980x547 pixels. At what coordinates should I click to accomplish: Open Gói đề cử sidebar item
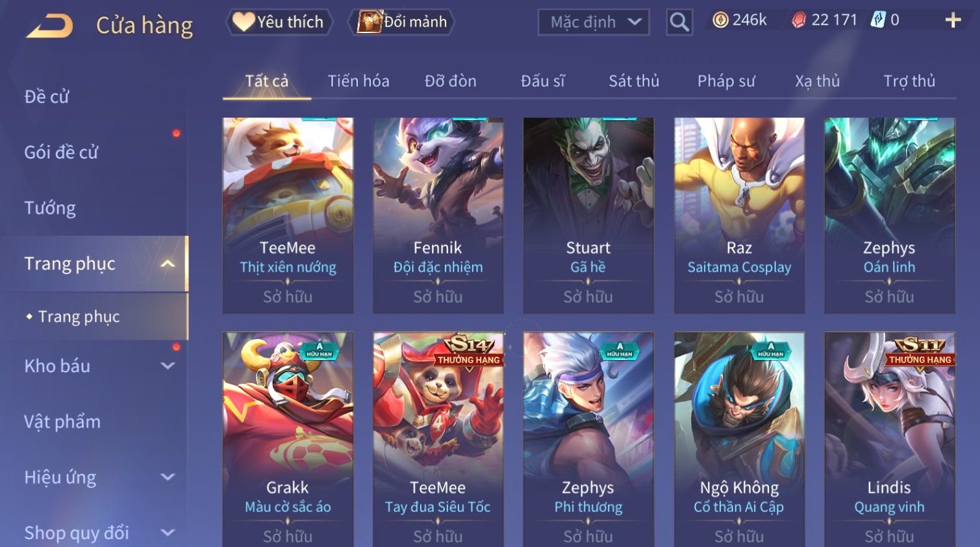pos(61,152)
